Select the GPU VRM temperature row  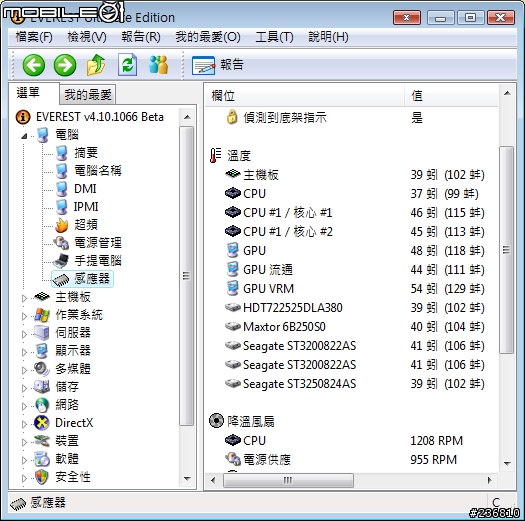[x=352, y=289]
